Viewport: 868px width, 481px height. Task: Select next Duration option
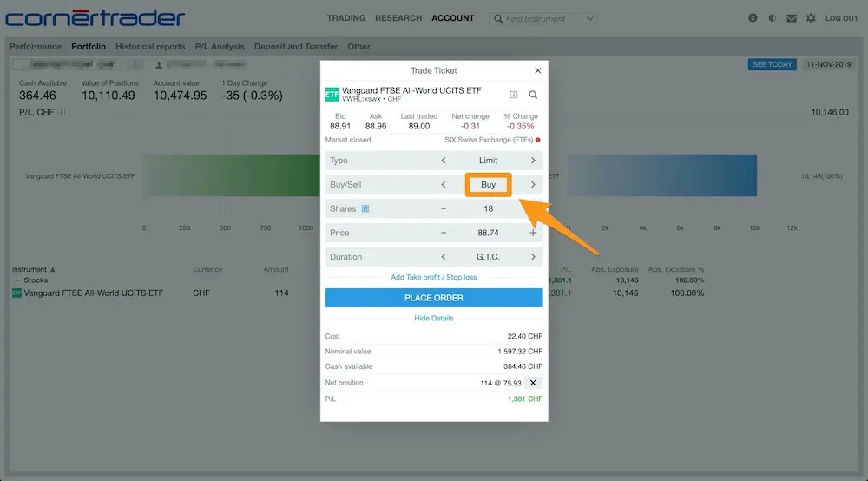coord(533,257)
